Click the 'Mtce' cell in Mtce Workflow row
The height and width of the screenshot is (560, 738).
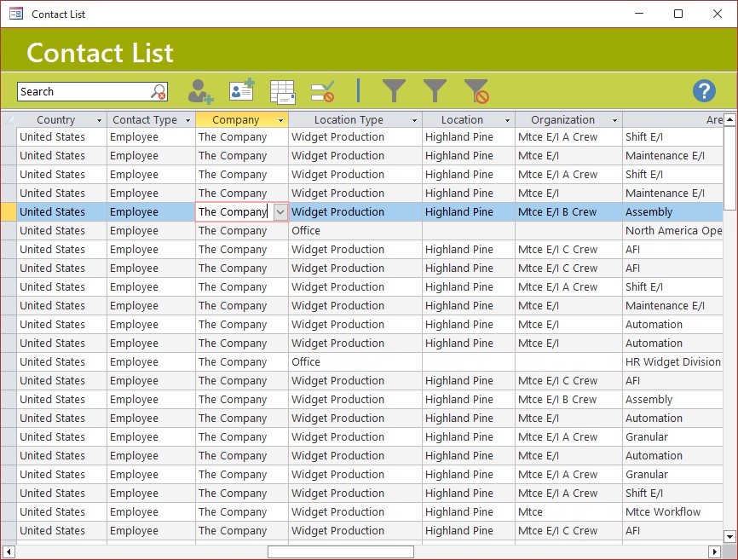(x=568, y=512)
